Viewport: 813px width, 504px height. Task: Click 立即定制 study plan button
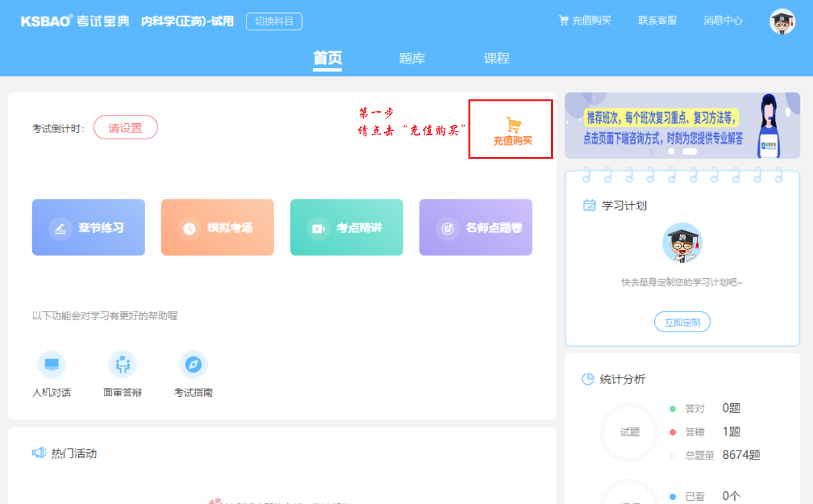(x=682, y=322)
